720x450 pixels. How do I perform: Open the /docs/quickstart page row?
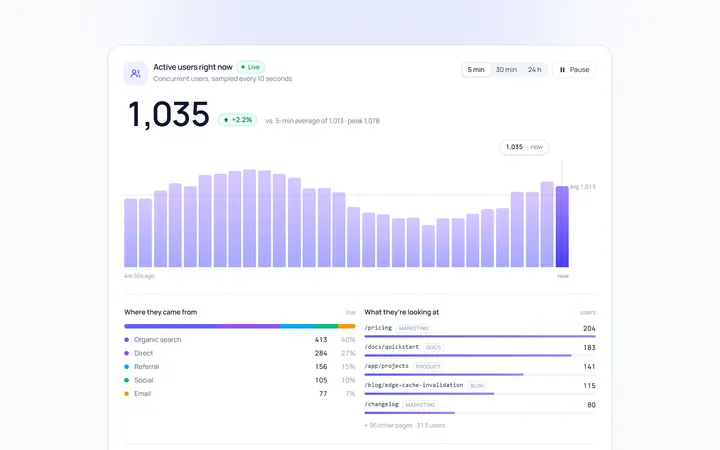[x=480, y=350]
